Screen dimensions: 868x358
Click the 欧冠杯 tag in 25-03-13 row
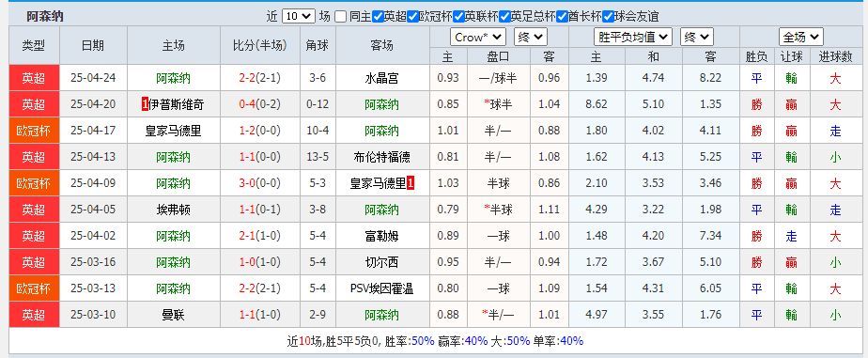[34, 288]
